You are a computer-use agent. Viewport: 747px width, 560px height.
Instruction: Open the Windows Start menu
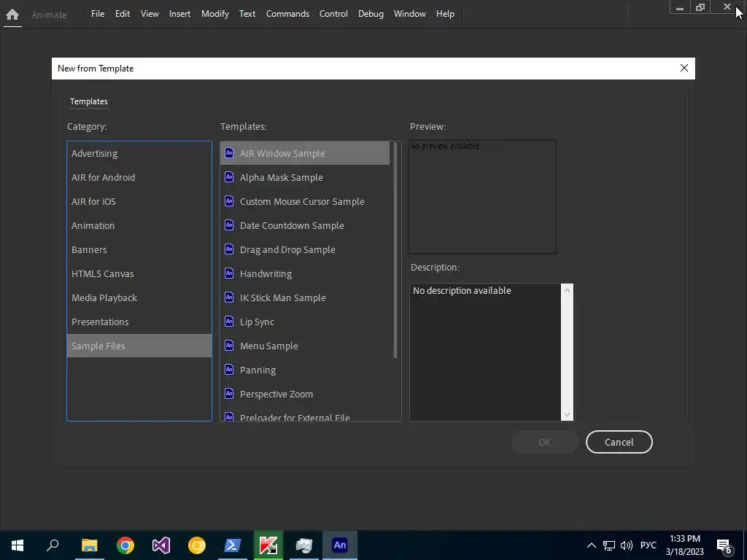point(18,545)
